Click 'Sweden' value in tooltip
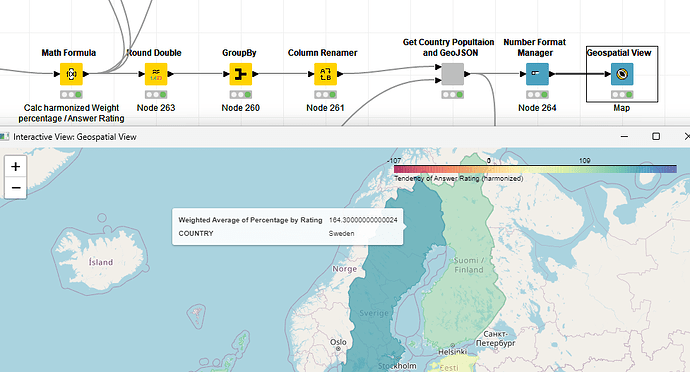This screenshot has height=372, width=690. tap(341, 233)
